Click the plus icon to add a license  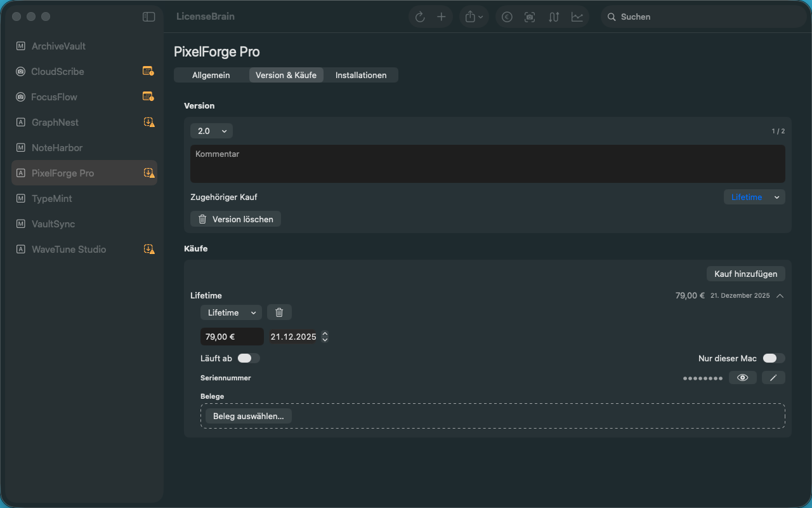pyautogui.click(x=442, y=17)
